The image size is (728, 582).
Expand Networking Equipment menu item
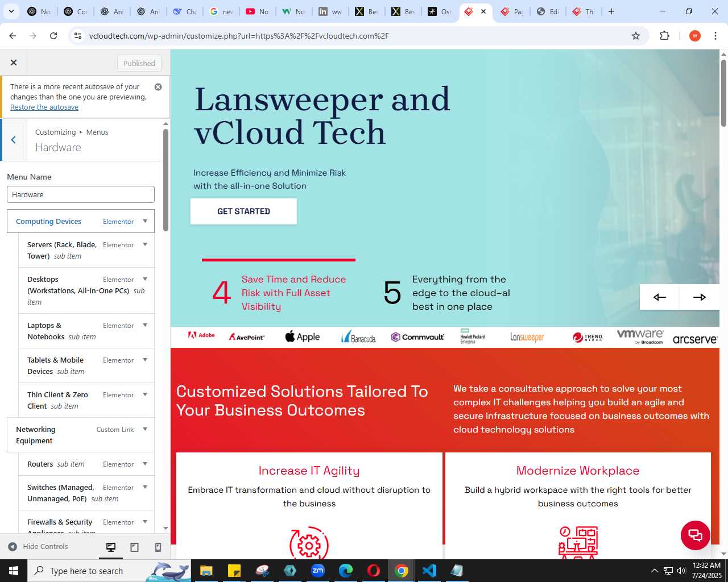145,429
